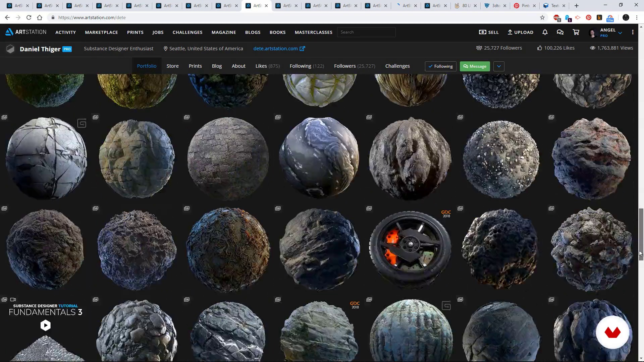This screenshot has width=644, height=362.
Task: Open the Likes (875) tab
Action: (267, 66)
